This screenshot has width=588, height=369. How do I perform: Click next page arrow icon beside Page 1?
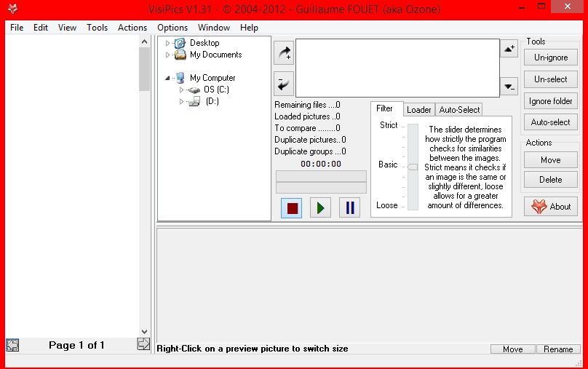click(x=143, y=344)
